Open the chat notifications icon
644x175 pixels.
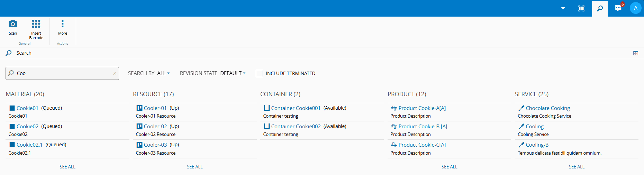[x=618, y=8]
